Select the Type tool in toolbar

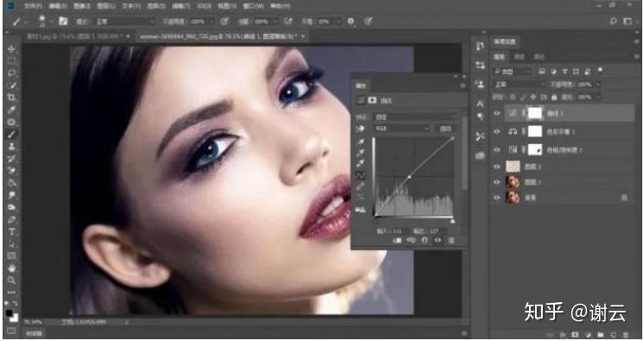coord(11,232)
